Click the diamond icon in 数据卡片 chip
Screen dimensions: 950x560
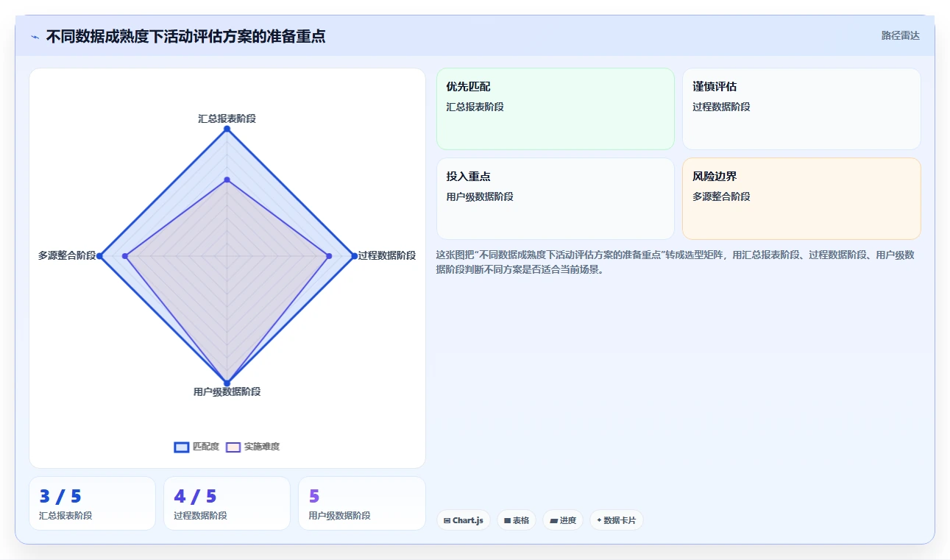[599, 520]
